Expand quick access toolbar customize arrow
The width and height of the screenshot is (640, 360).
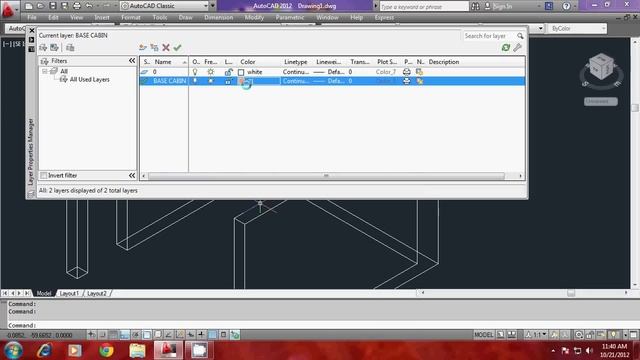pos(213,6)
